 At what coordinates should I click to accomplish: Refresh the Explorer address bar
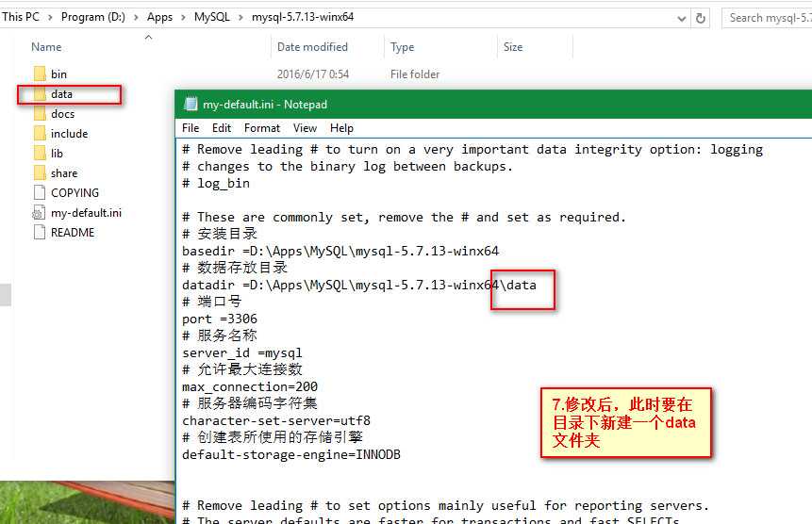[x=700, y=18]
